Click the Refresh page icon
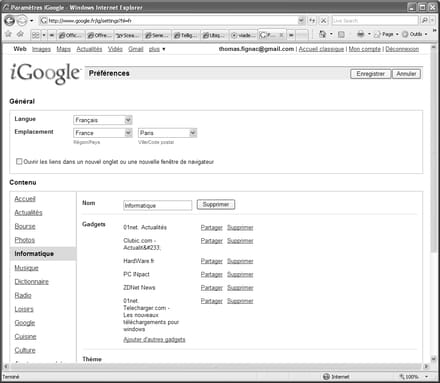This screenshot has width=440, height=383. coord(312,21)
